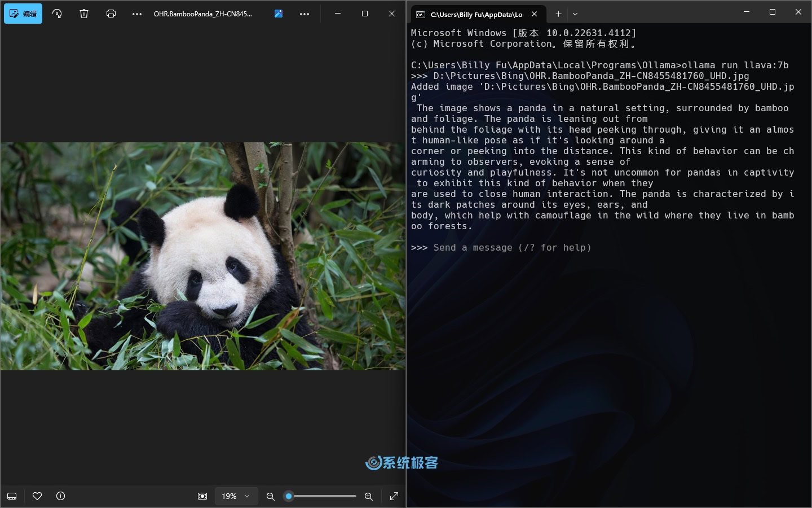Screen dimensions: 812x508
Task: Open the three-dot menu next to the Designer icon
Action: [304, 14]
